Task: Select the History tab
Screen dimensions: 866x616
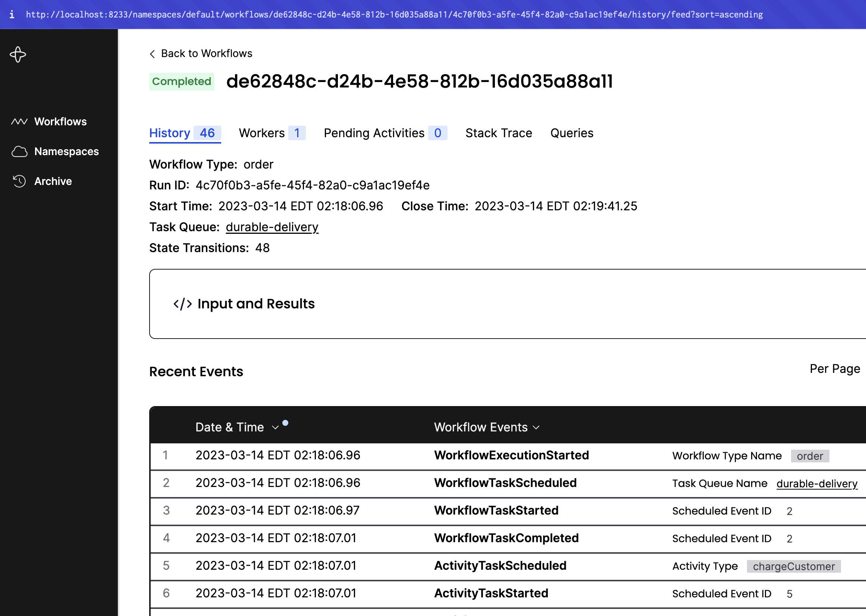Action: (185, 133)
